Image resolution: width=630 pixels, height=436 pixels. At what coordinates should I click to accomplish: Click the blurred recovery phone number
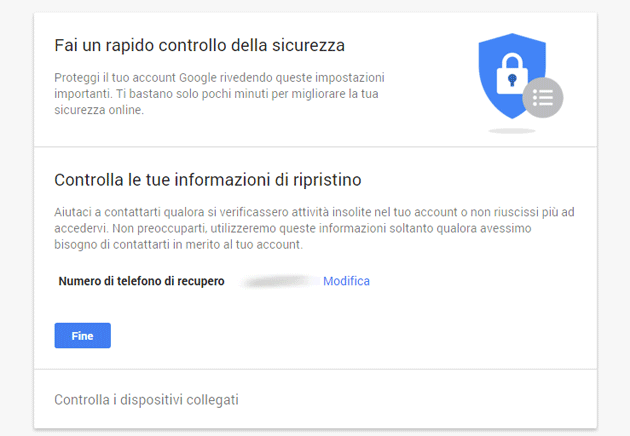pos(281,282)
